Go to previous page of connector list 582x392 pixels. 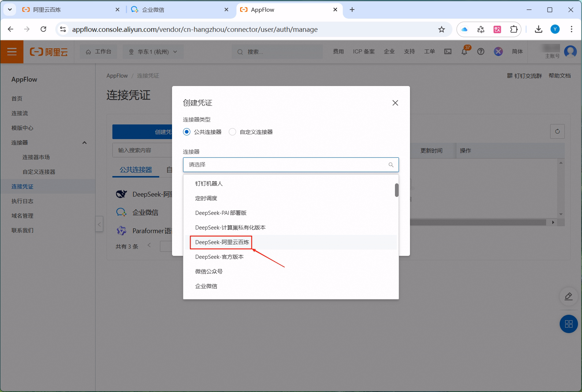pos(149,245)
